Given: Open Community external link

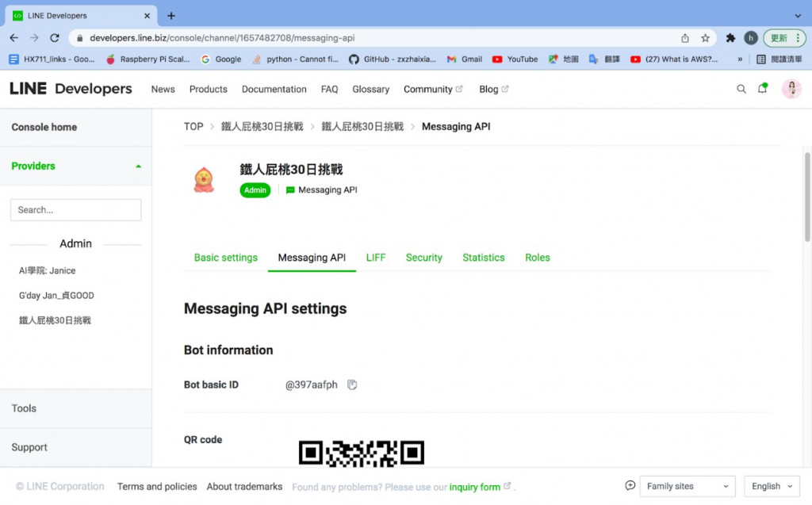Looking at the screenshot, I should click(433, 89).
